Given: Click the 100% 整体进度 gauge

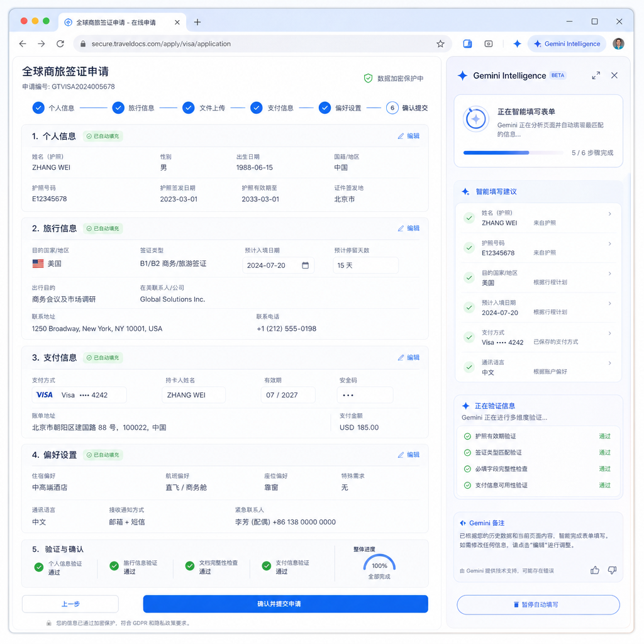Looking at the screenshot, I should (379, 563).
